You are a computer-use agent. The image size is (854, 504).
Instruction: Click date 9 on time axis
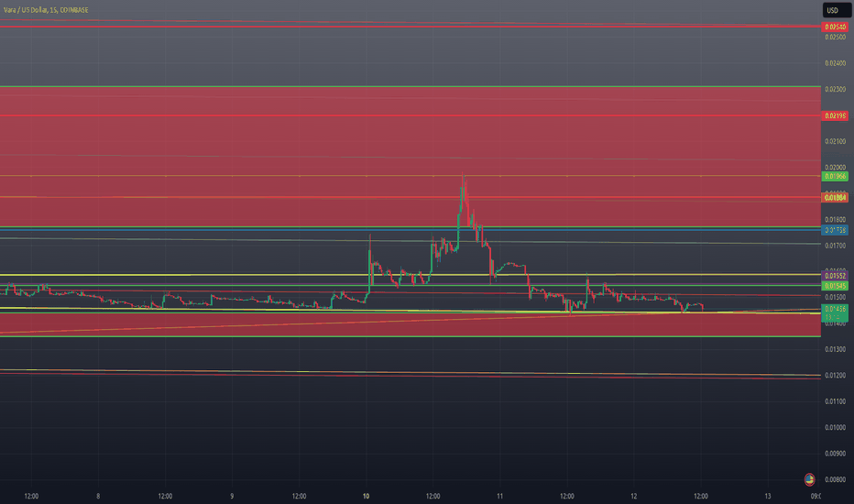coord(232,496)
